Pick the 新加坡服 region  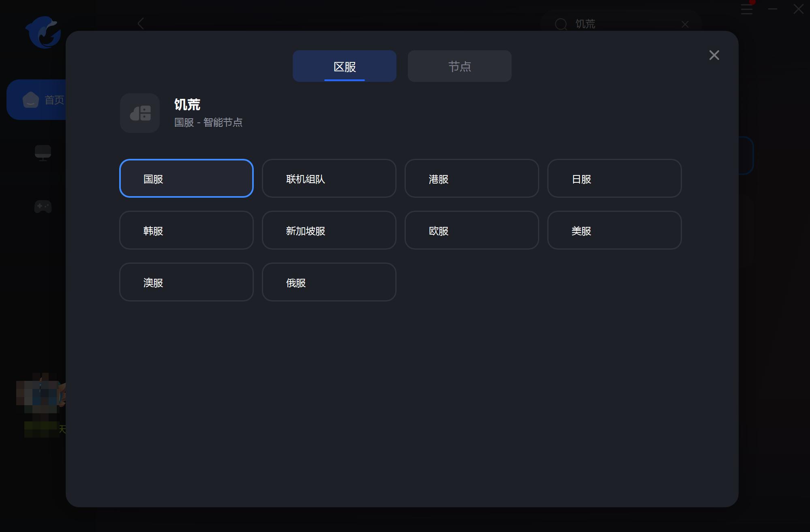click(329, 230)
